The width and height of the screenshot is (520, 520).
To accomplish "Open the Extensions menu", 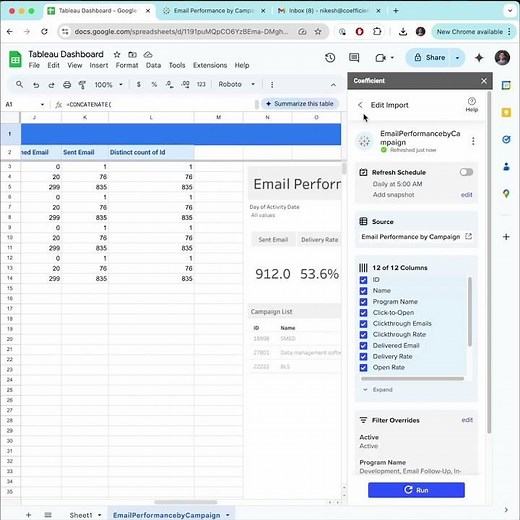I will point(210,65).
